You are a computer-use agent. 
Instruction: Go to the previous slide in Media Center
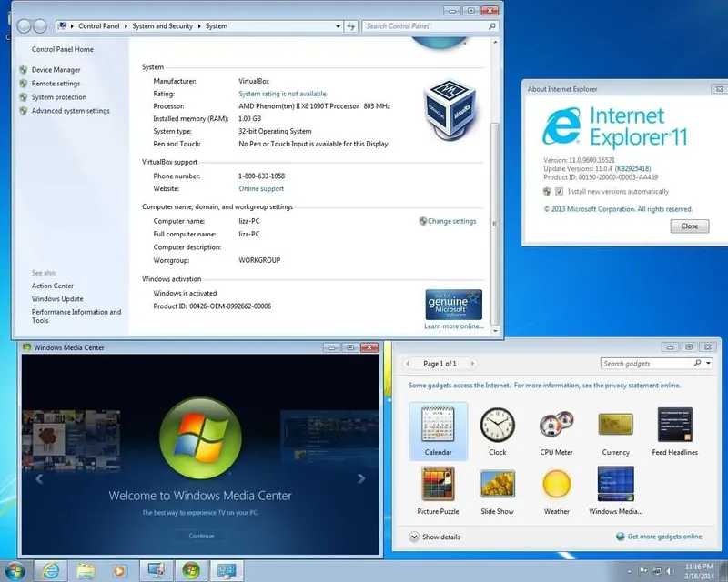39,478
